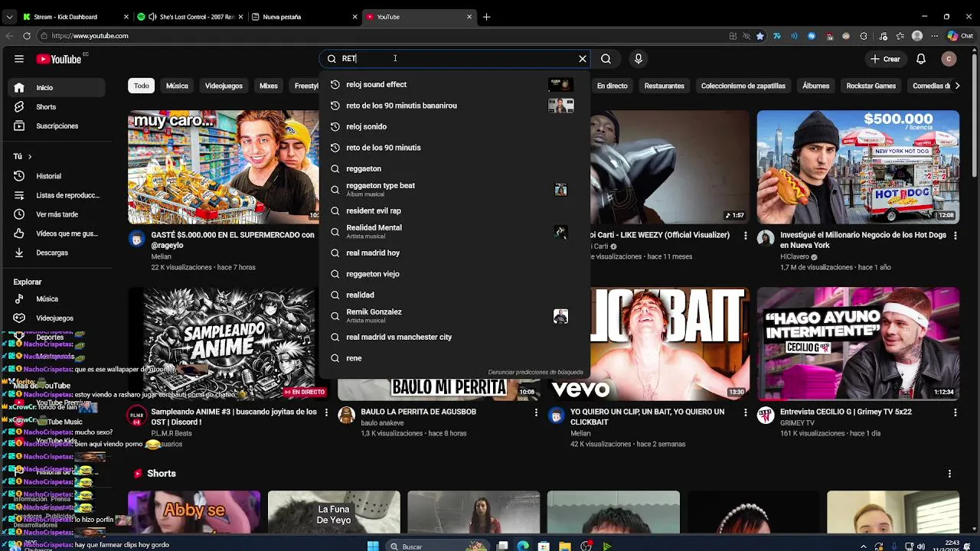The width and height of the screenshot is (980, 551).
Task: Choose suggestion 'rene'
Action: tap(454, 358)
